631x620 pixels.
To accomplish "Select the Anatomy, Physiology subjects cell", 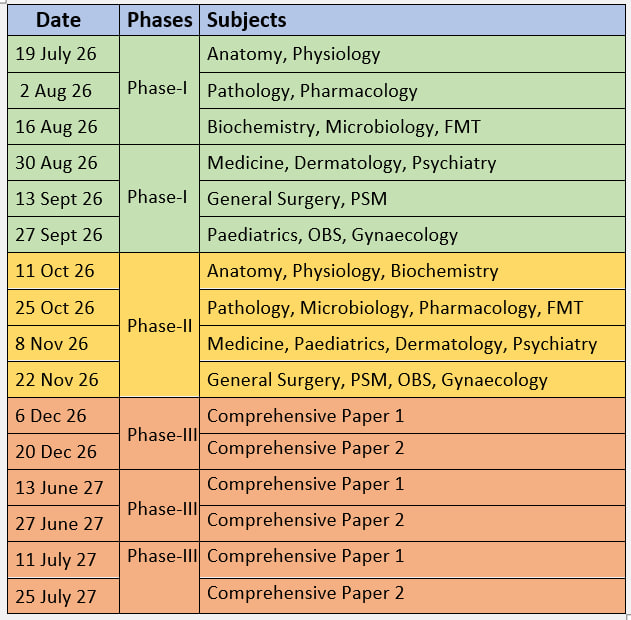I will tap(412, 54).
